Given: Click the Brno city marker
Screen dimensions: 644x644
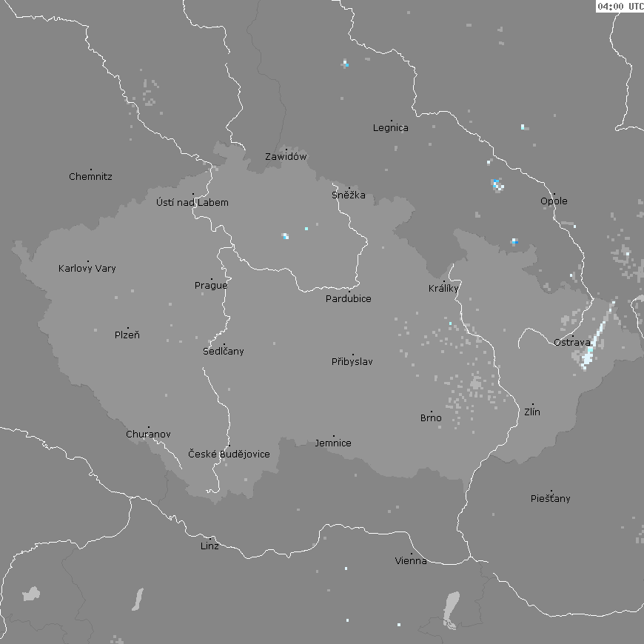Looking at the screenshot, I should pos(432,412).
